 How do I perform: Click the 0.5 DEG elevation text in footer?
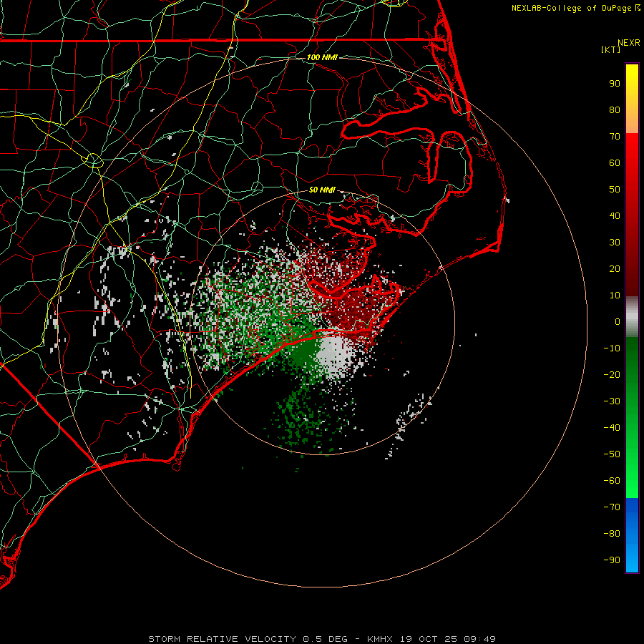click(326, 639)
